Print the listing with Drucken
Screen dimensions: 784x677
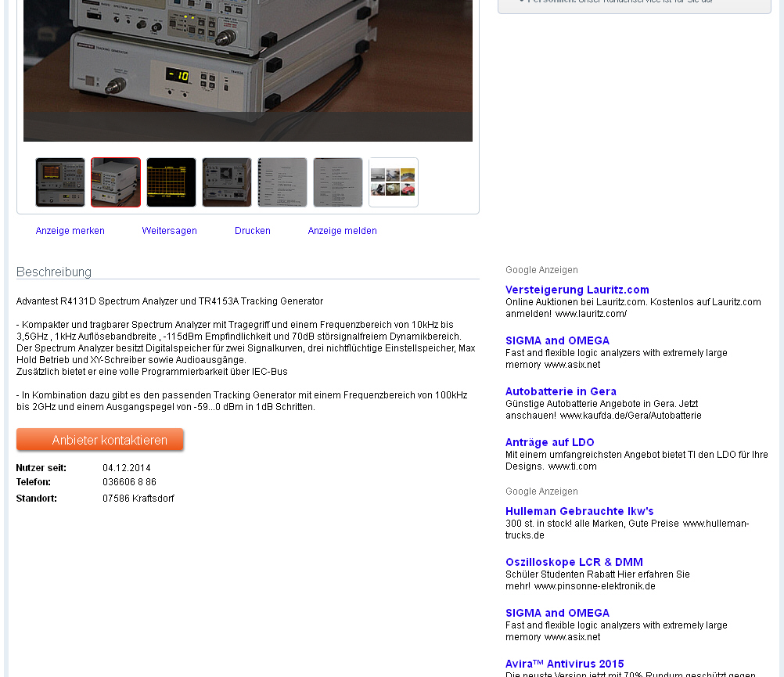(253, 231)
